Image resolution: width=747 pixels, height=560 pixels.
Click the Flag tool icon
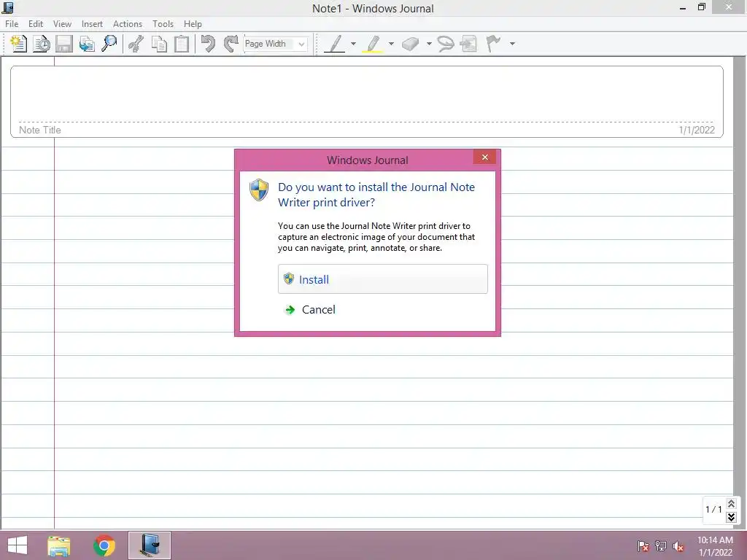(494, 44)
